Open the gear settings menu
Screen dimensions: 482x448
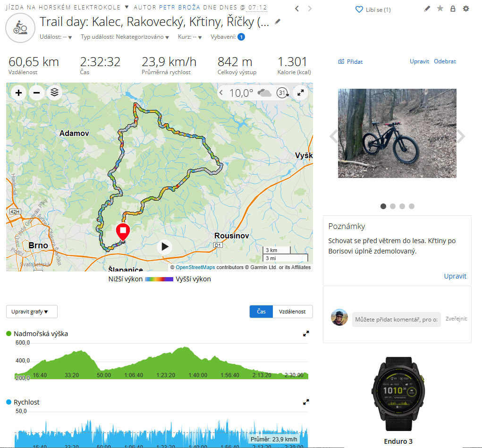[466, 8]
